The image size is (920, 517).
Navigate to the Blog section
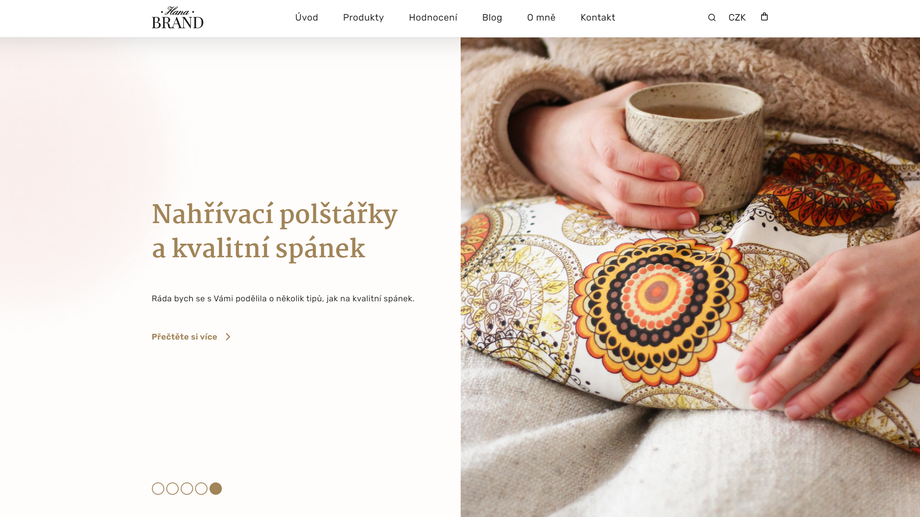coord(492,18)
